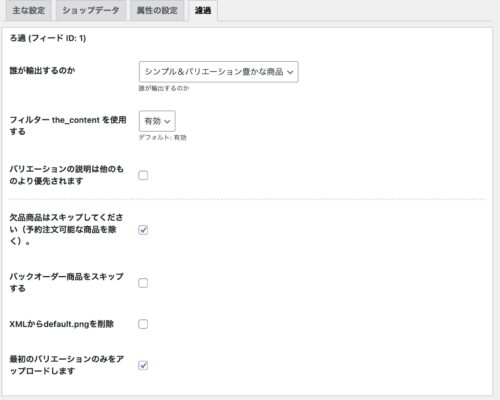This screenshot has width=500, height=400.
Task: Uncheck 欠品商品はスキップしてください checkbox
Action: tap(143, 230)
